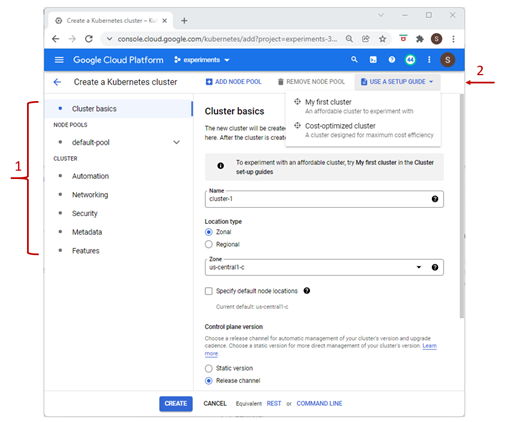Click Add Node Pool button
This screenshot has width=506, height=422.
coord(234,82)
